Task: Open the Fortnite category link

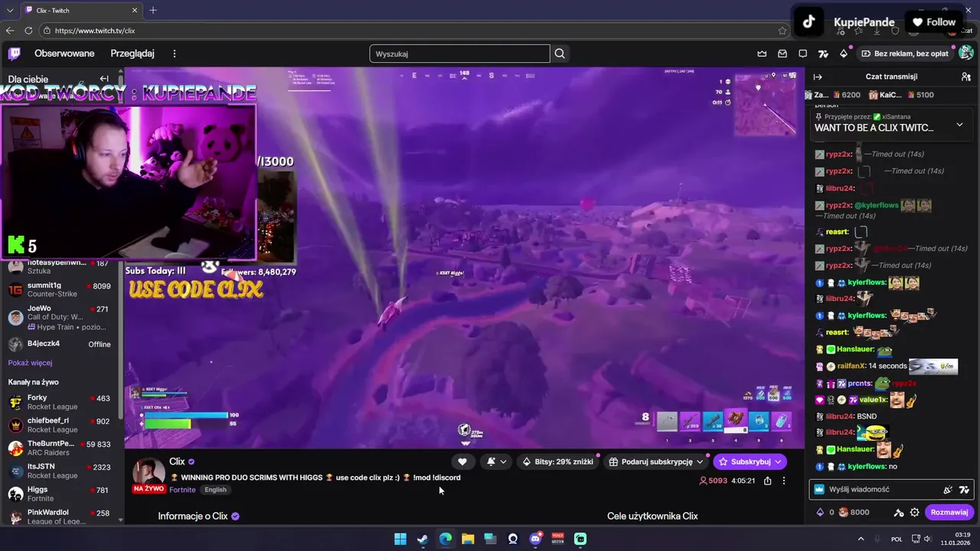Action: click(182, 490)
